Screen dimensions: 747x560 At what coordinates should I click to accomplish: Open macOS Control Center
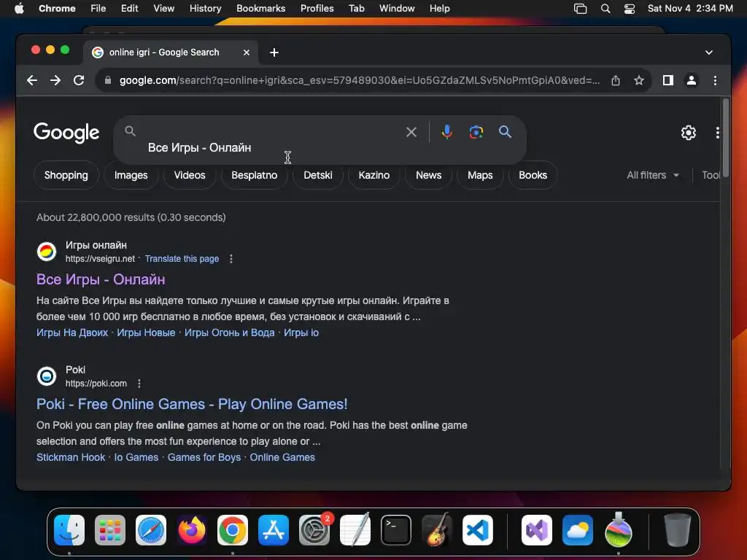coord(630,9)
